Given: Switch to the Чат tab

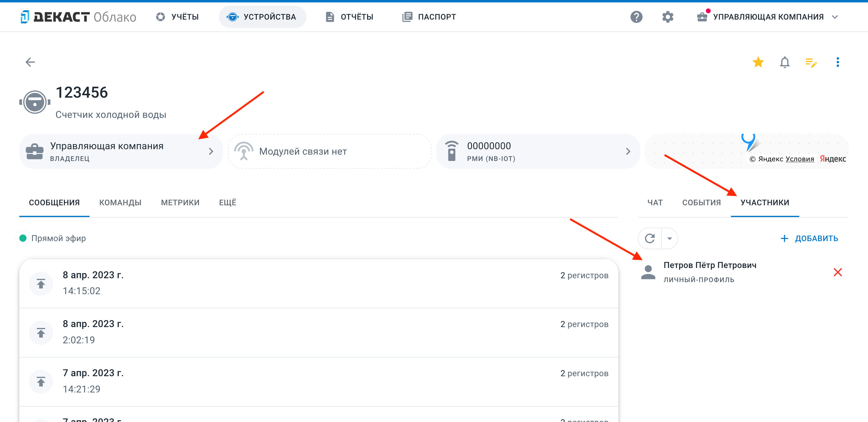Looking at the screenshot, I should tap(655, 203).
